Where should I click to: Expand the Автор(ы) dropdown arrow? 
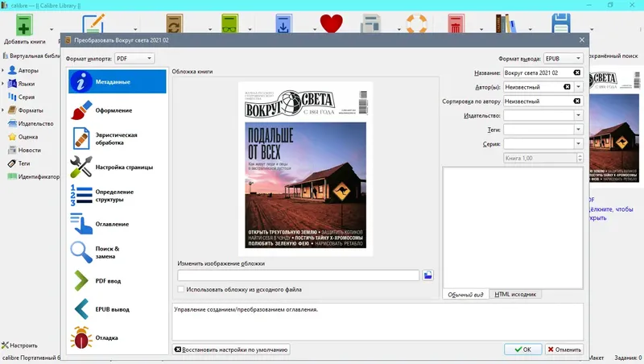(578, 87)
